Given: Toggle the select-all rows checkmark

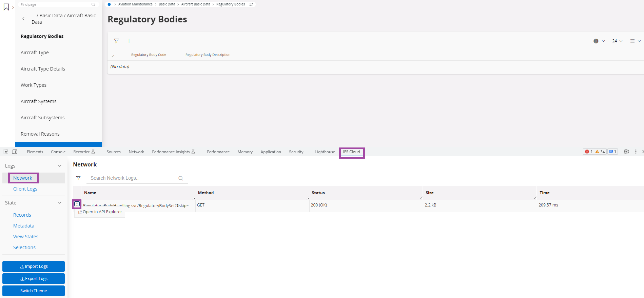Looking at the screenshot, I should point(113,56).
